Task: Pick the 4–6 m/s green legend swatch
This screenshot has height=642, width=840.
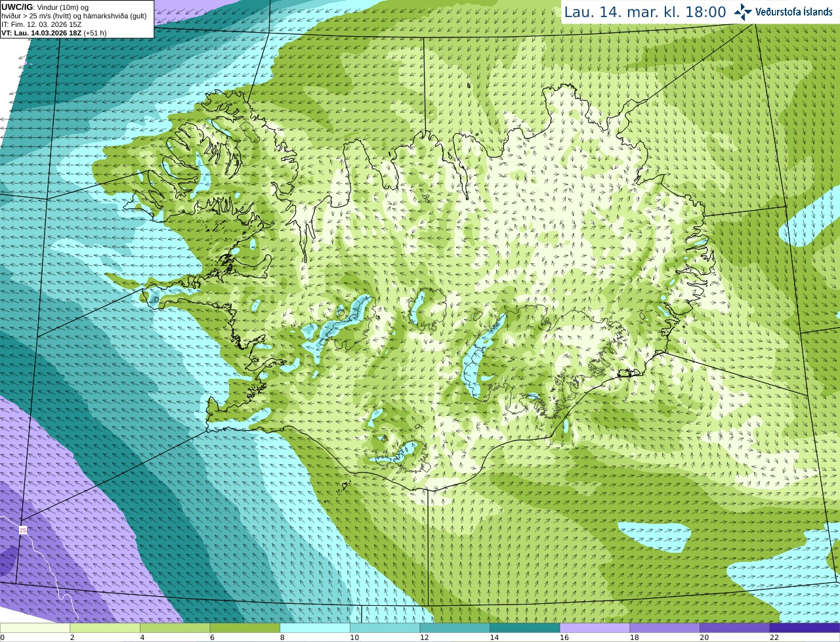Action: tap(175, 628)
